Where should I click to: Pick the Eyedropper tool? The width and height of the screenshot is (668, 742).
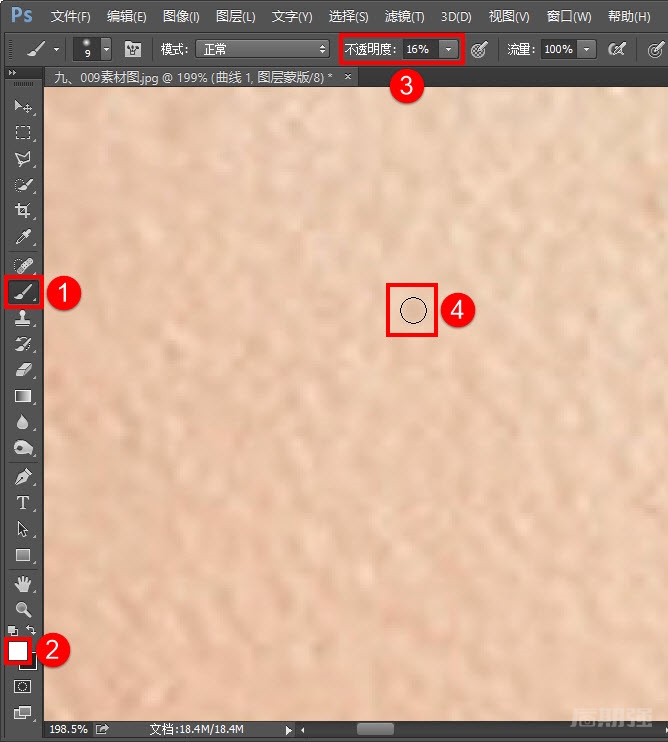coord(23,237)
